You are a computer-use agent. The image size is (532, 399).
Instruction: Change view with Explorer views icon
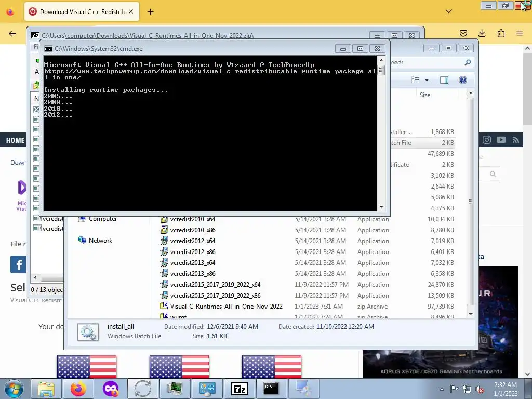pos(416,80)
